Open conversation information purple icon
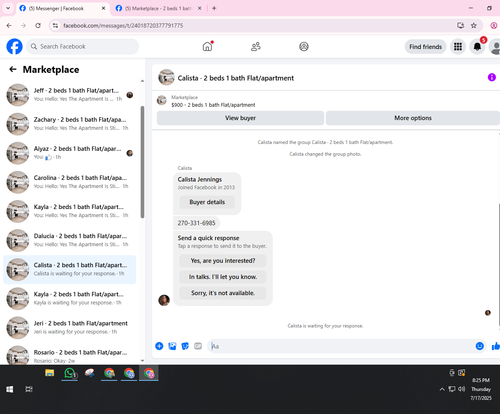This screenshot has width=500, height=414. click(x=492, y=77)
